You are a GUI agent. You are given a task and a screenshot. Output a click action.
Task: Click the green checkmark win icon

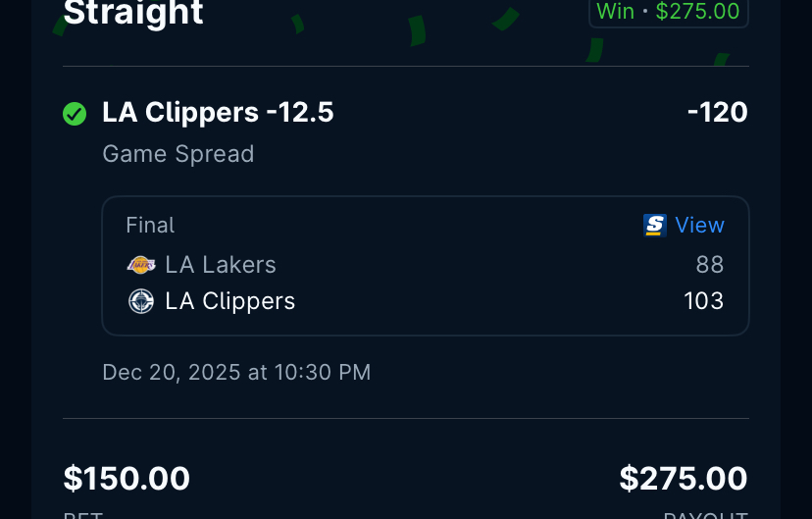point(75,114)
